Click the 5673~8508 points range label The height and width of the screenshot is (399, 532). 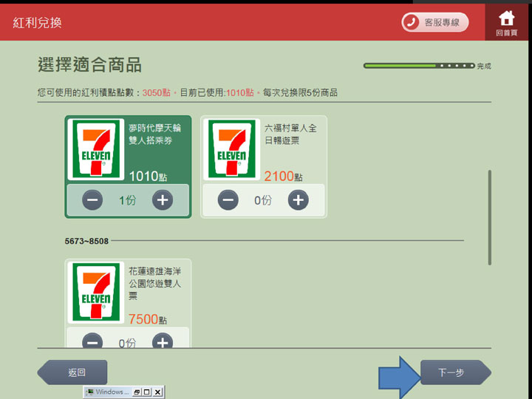[x=86, y=241]
